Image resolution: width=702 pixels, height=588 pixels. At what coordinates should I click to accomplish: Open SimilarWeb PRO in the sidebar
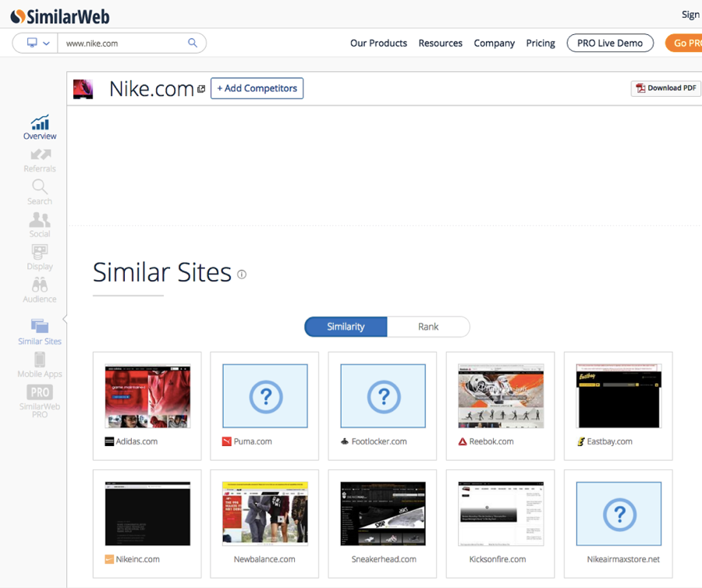(x=40, y=401)
